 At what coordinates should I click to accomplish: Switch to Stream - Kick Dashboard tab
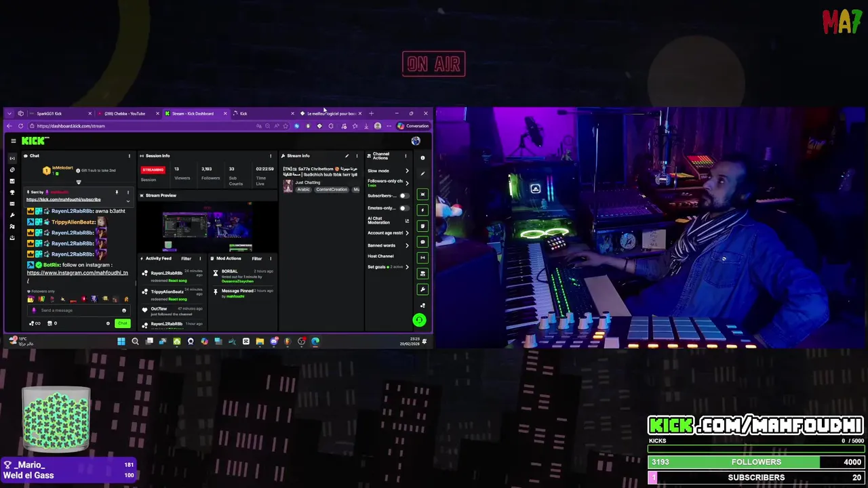pyautogui.click(x=197, y=113)
